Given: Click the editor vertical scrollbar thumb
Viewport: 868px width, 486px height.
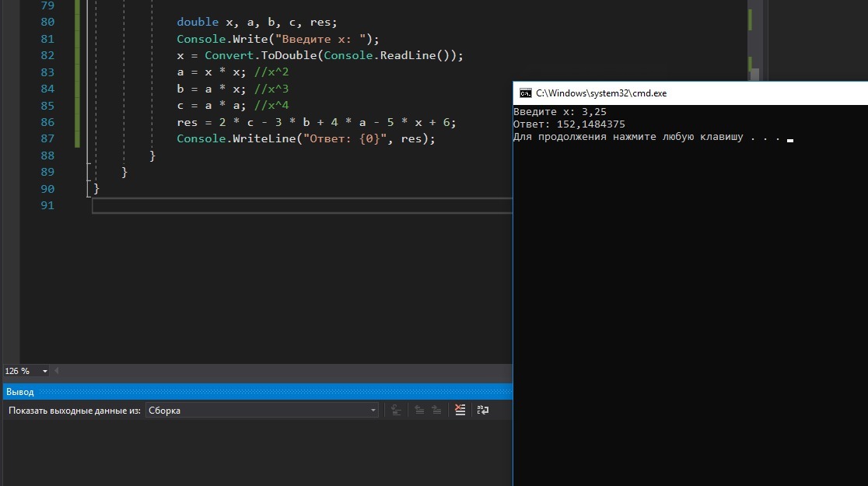Looking at the screenshot, I should point(754,74).
